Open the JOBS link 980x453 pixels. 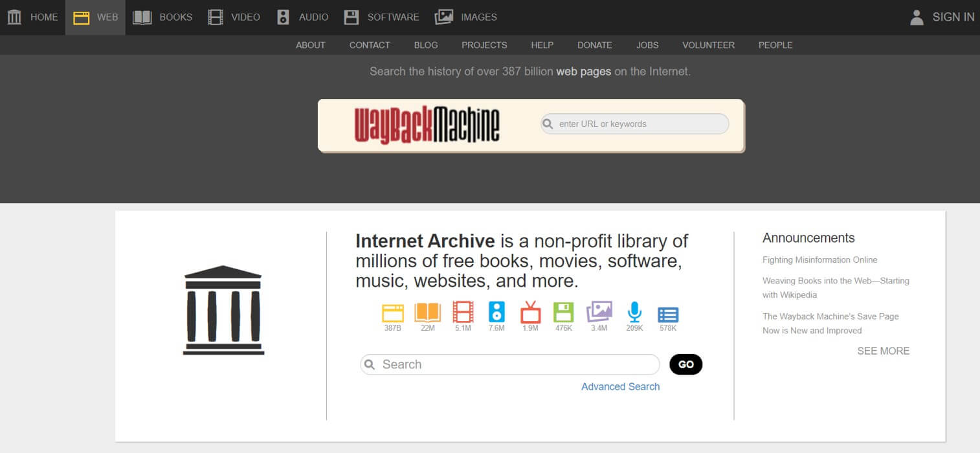pos(647,45)
